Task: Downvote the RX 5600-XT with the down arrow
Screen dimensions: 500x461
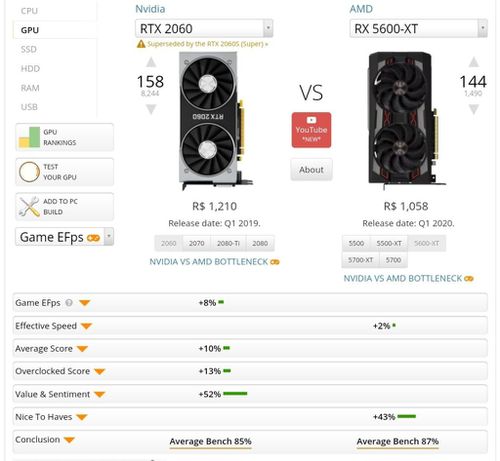Action: point(474,109)
